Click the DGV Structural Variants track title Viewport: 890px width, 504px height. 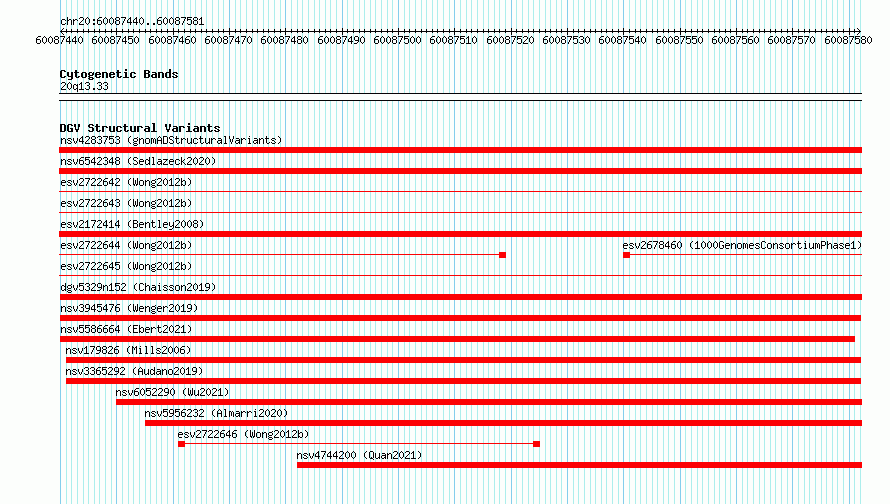(140, 128)
